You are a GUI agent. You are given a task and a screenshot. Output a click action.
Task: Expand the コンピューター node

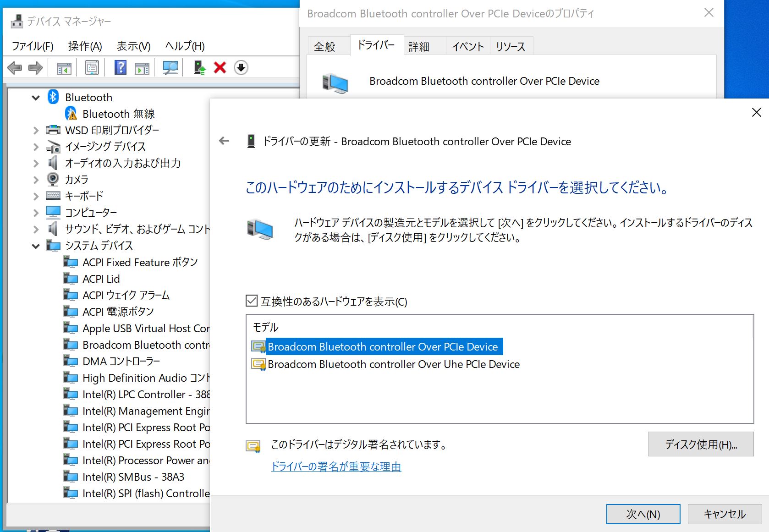click(x=36, y=213)
